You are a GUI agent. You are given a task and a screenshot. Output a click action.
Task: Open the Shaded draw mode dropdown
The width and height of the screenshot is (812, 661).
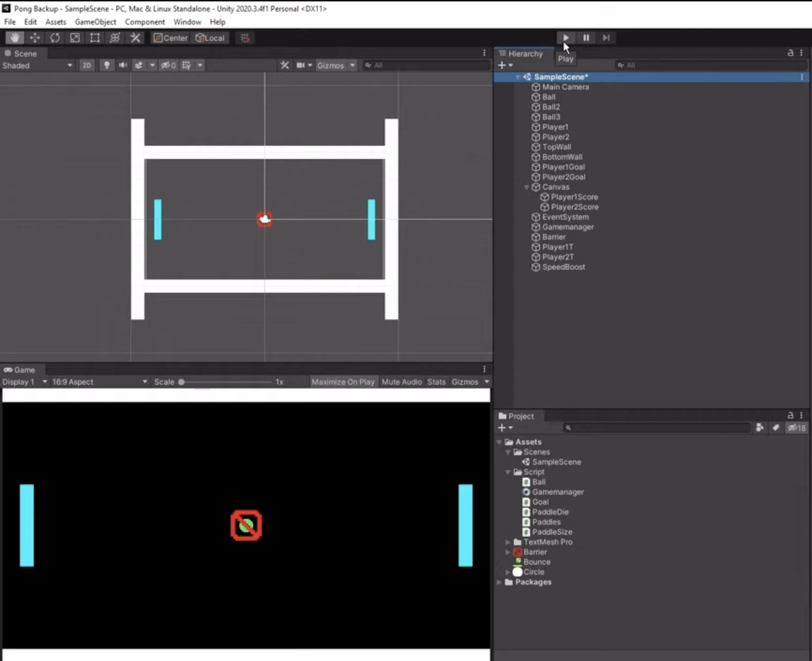[x=37, y=66]
